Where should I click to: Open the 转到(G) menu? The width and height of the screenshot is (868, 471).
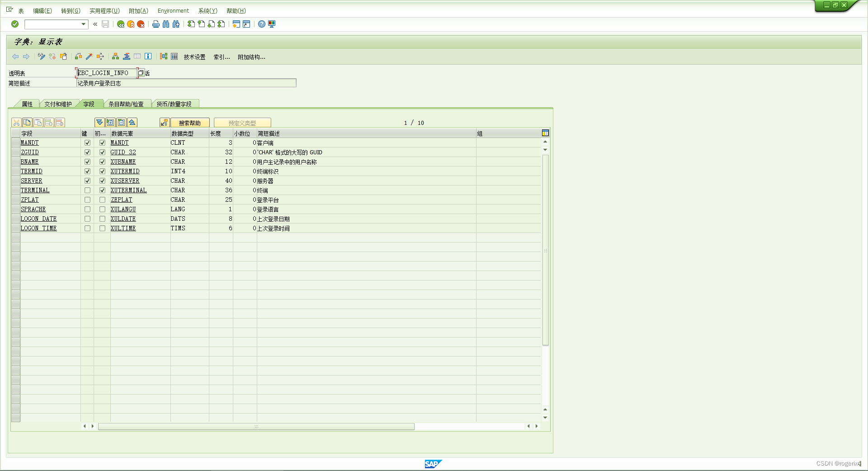[x=71, y=11]
